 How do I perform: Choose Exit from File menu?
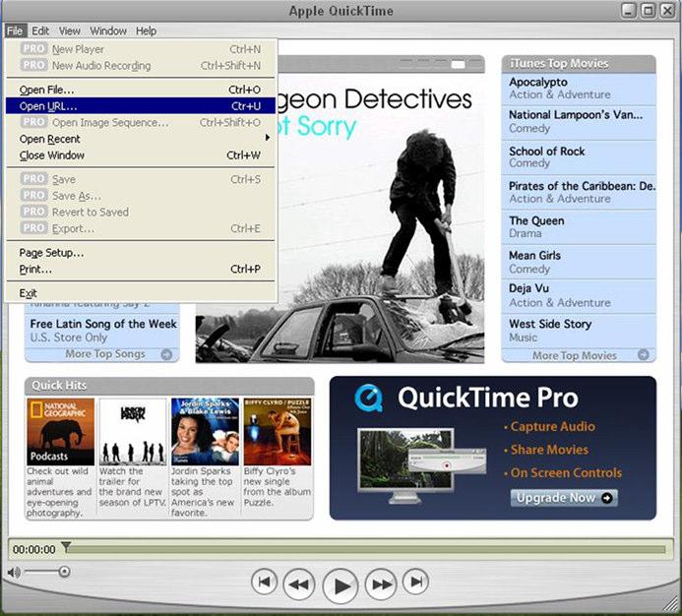click(x=140, y=293)
